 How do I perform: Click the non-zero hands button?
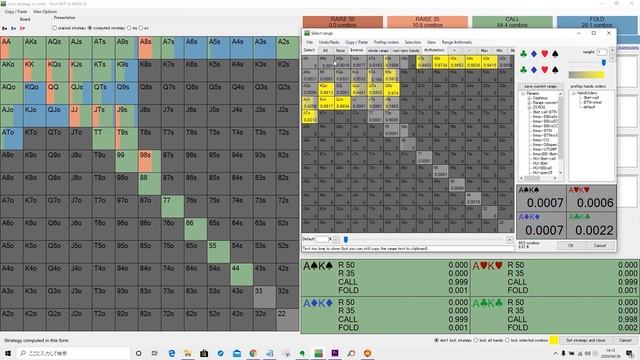coord(406,51)
